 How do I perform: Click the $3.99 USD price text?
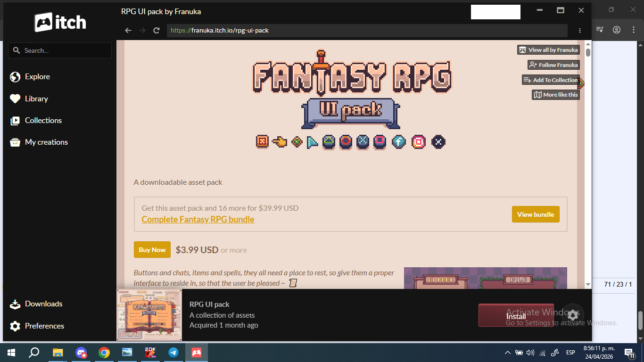click(197, 250)
